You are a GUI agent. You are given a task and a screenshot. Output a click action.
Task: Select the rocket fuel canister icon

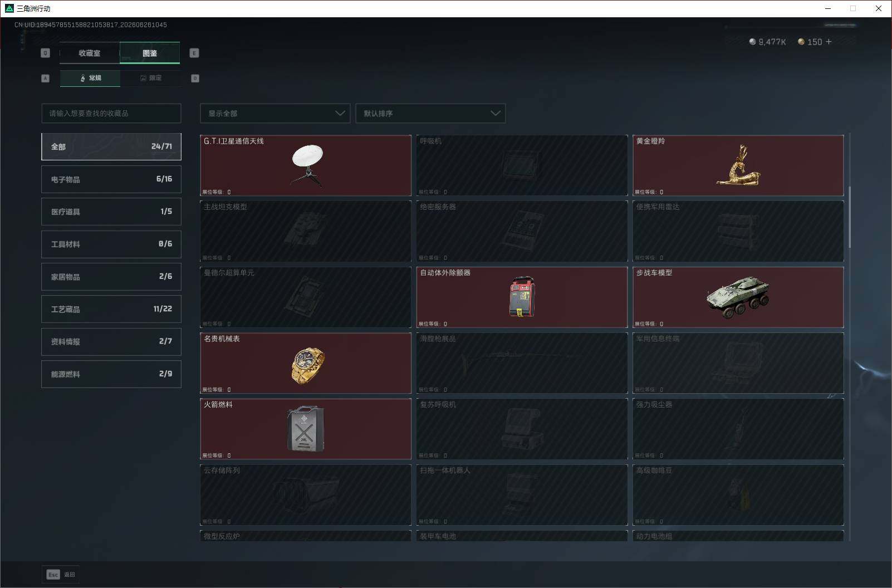point(305,429)
